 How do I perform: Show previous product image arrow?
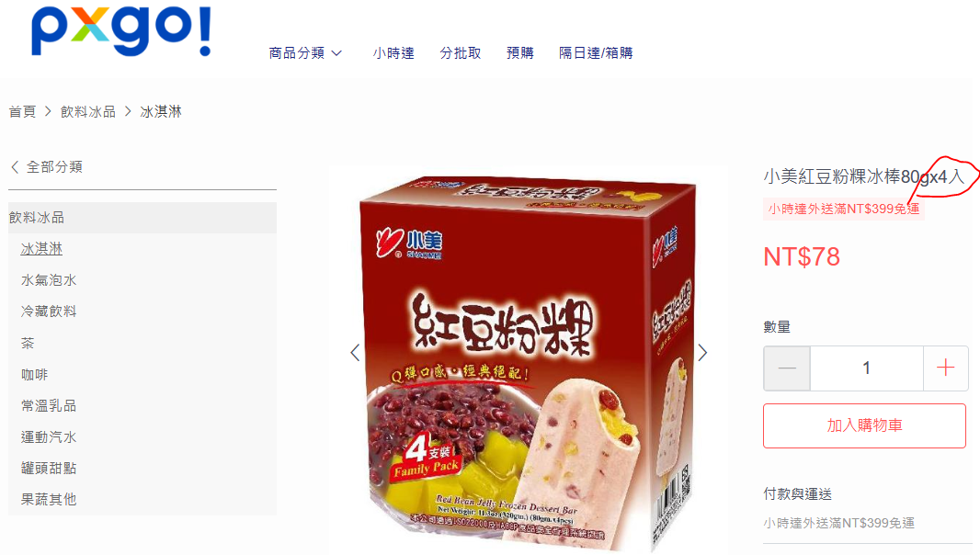pyautogui.click(x=355, y=353)
